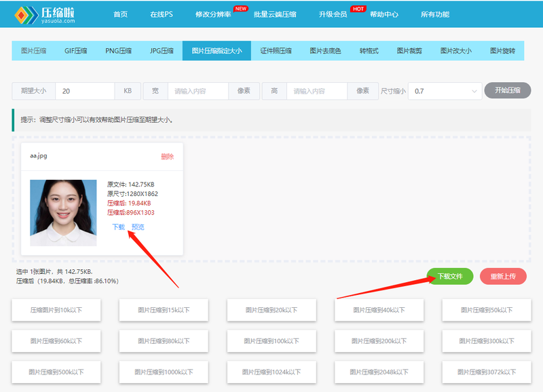
Task: Click 图片压缩到2048k以下 preset button
Action: [x=379, y=372]
